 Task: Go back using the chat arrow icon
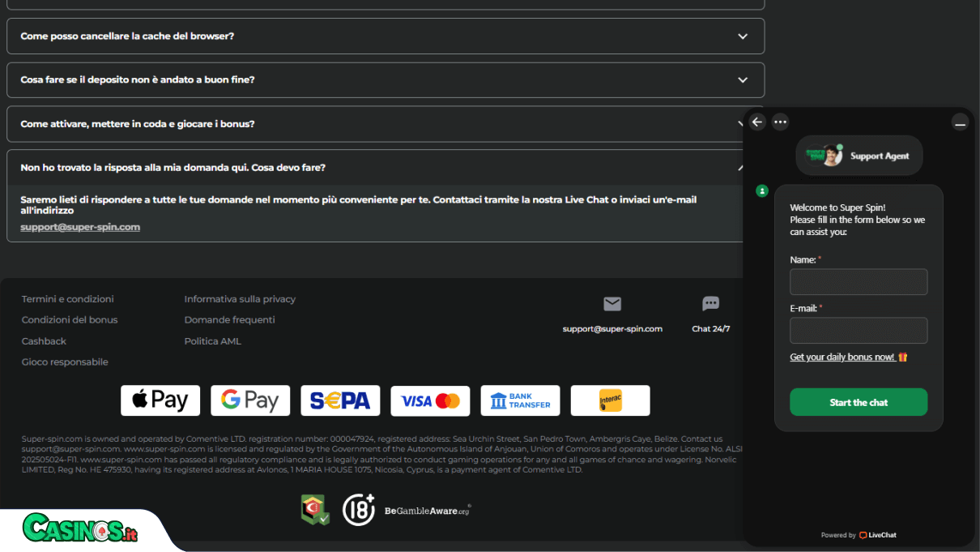757,122
